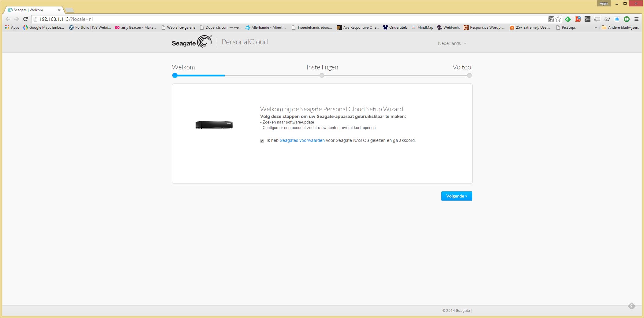Screen dimensions: 644x318
Task: Open Web Slice-galerie bookmark
Action: tap(178, 28)
